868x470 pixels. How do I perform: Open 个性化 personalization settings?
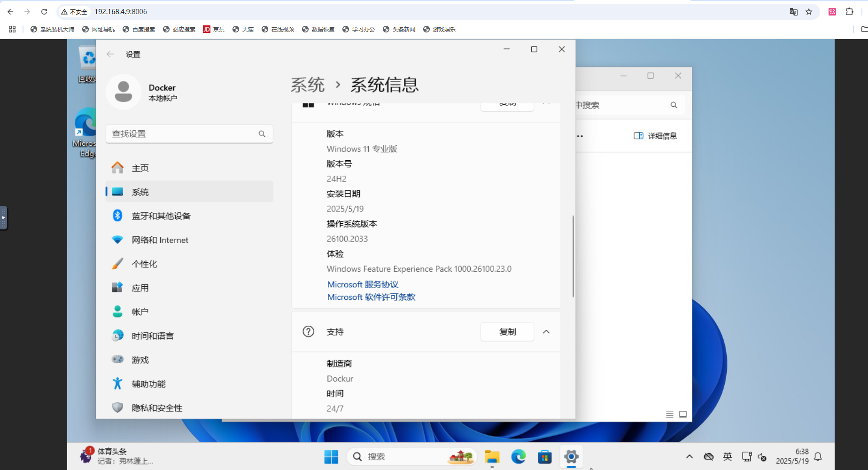click(189, 264)
